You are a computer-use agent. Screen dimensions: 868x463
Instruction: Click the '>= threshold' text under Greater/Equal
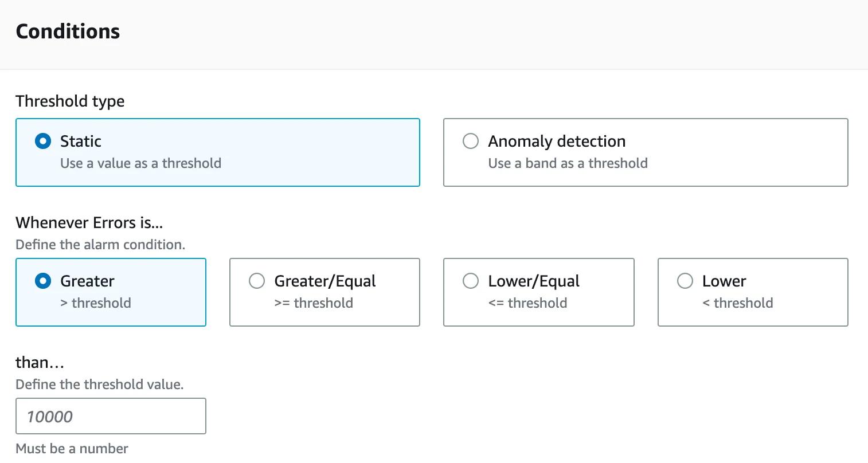[x=313, y=303]
